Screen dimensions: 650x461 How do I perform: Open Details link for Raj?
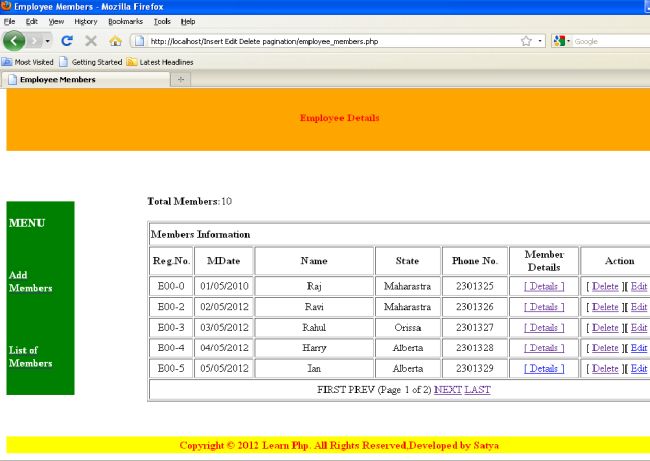point(544,286)
